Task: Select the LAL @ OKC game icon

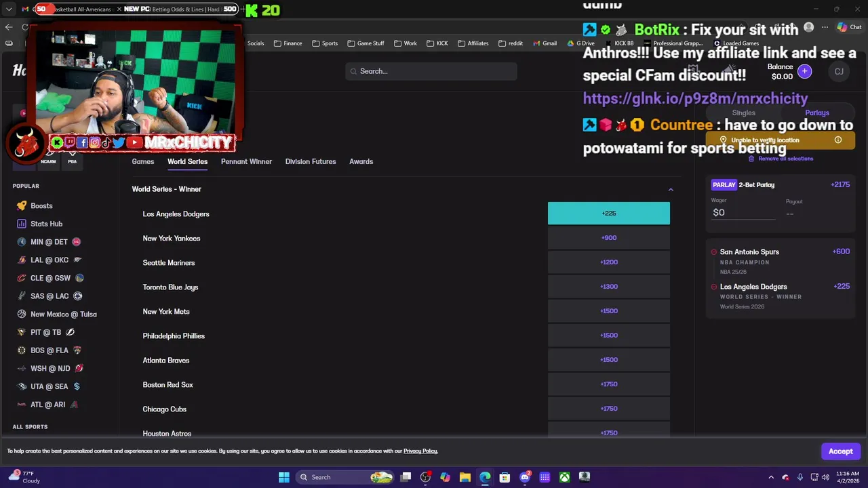Action: click(22, 260)
